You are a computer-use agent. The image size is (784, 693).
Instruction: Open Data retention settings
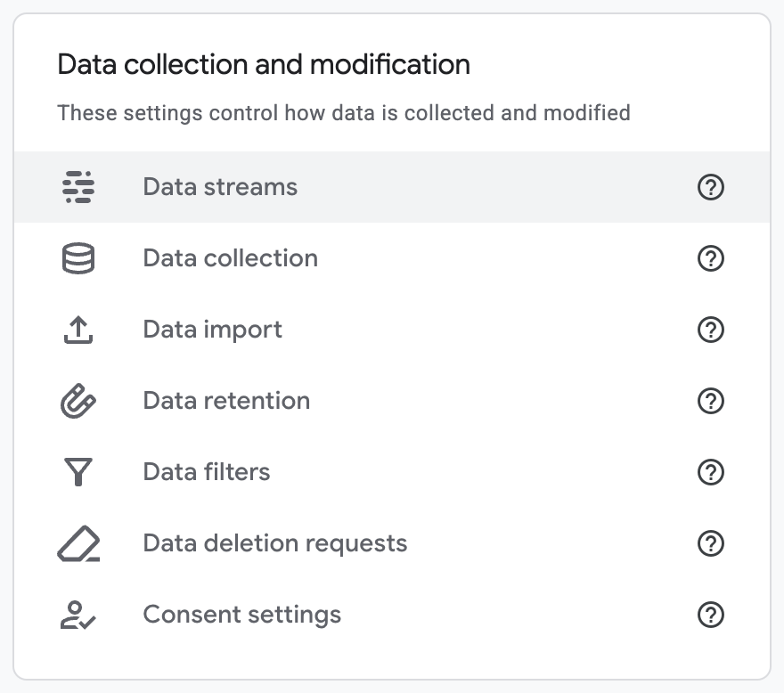point(392,401)
